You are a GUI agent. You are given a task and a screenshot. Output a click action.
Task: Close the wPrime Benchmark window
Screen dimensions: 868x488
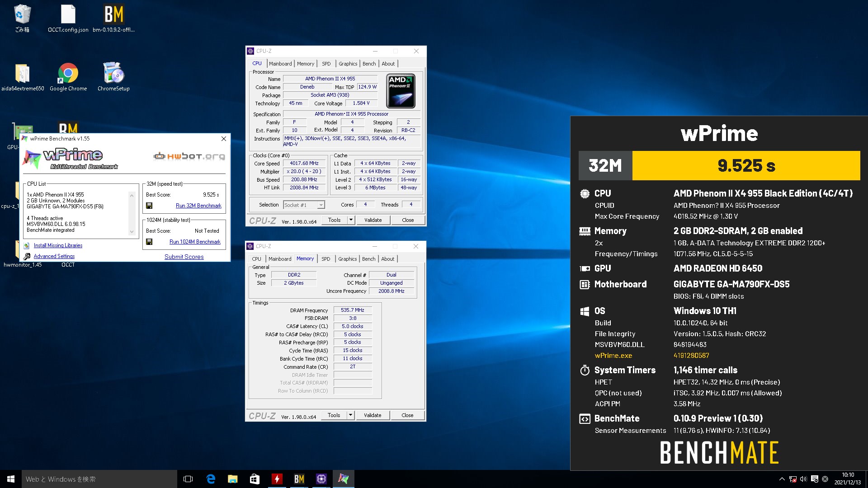click(223, 139)
